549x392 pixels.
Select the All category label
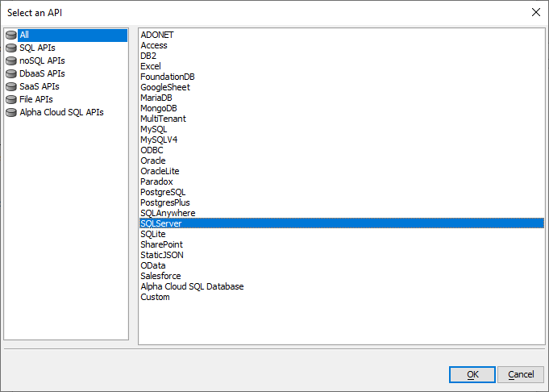[x=73, y=35]
